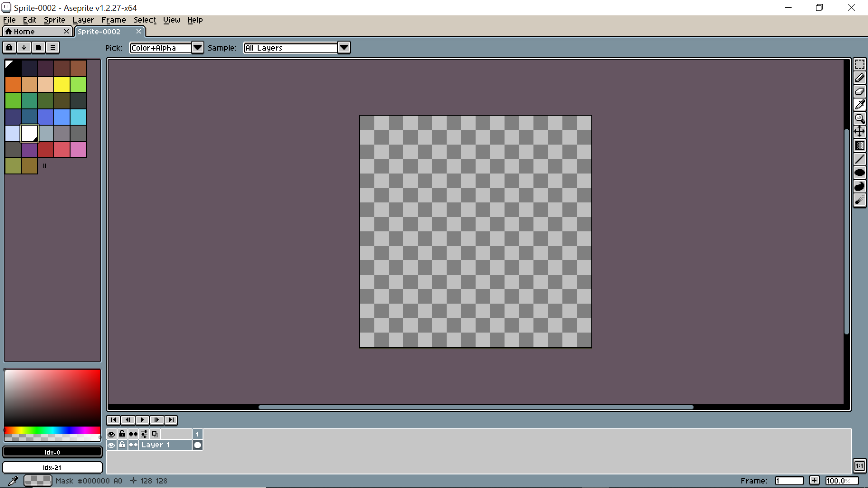
Task: Lock the Layer 1 layer
Action: pyautogui.click(x=122, y=445)
